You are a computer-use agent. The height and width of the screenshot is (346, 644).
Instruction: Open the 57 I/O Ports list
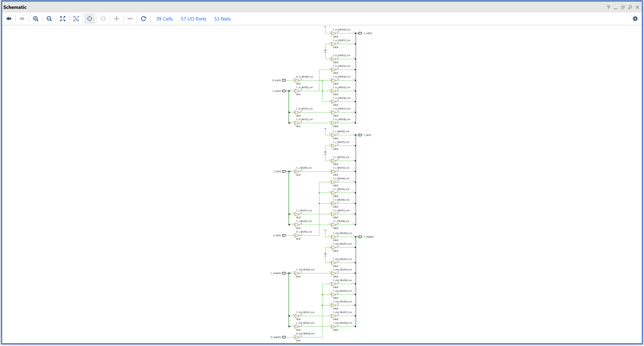[x=193, y=19]
